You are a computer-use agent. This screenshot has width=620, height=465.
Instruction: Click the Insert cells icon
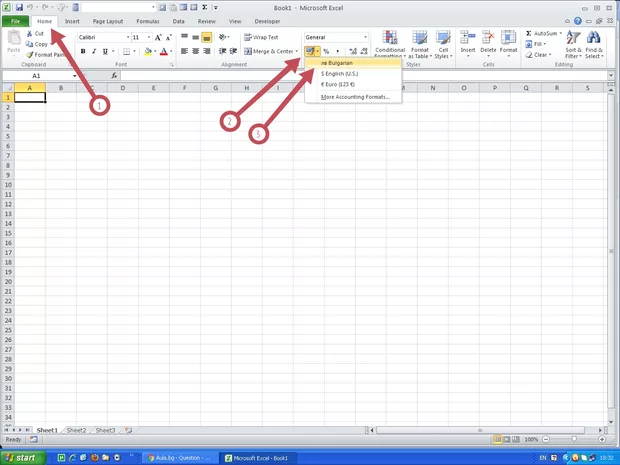click(468, 38)
